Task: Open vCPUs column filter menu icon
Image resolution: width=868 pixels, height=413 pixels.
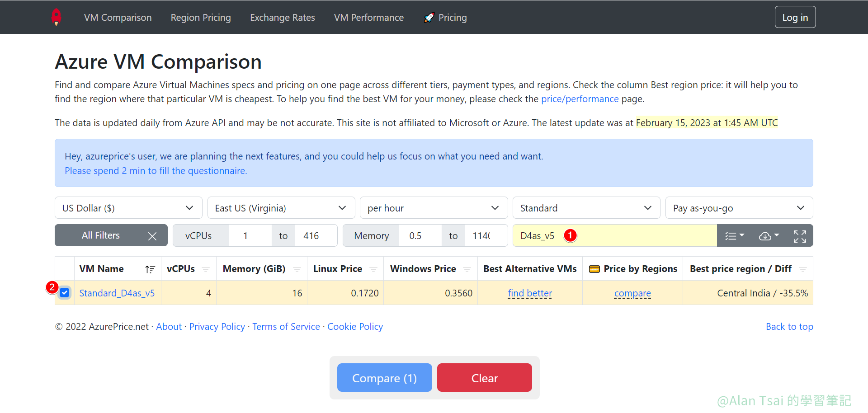Action: tap(206, 269)
